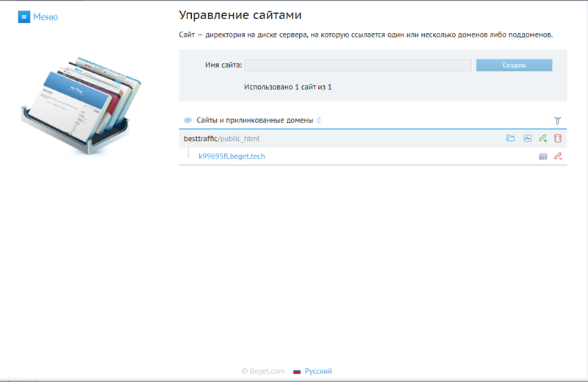Screen dimensions: 588x382
Task: Click the green attach domain link icon
Action: point(542,138)
